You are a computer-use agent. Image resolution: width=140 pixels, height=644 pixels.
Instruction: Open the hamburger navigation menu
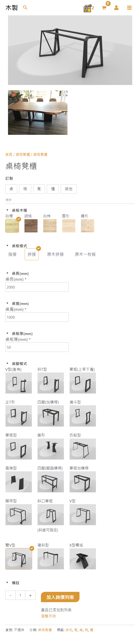coord(129,8)
